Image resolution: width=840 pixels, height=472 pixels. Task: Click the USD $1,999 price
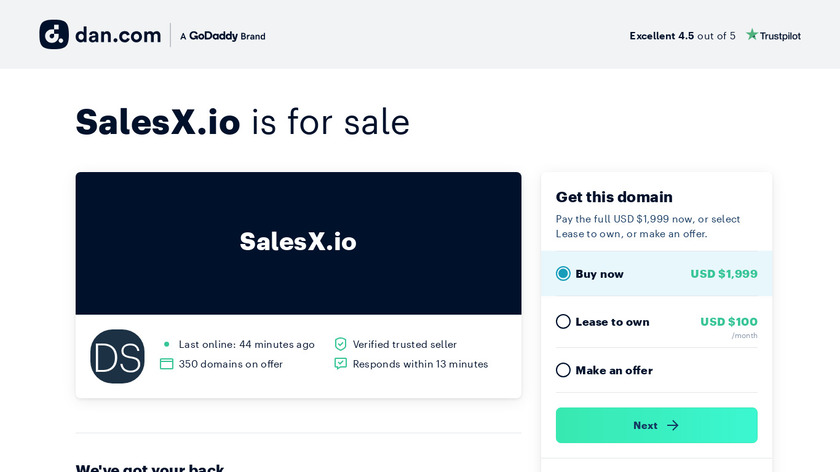[x=723, y=274]
